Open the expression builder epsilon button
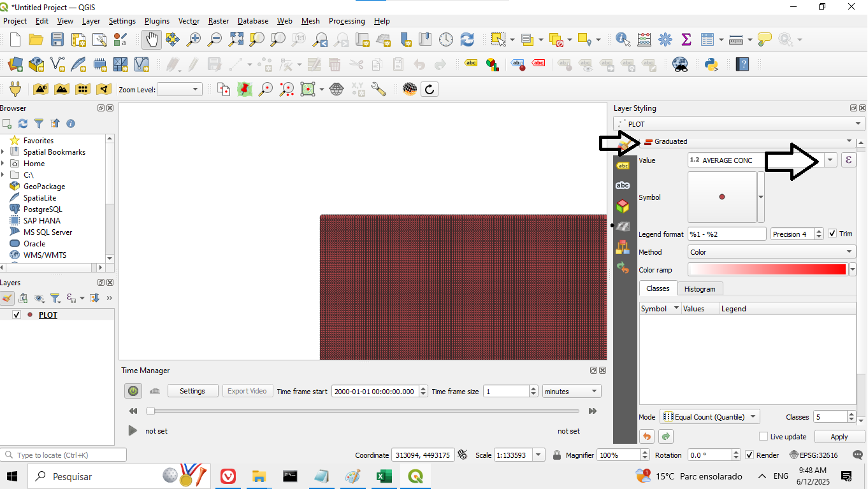The image size is (868, 489). tap(848, 160)
